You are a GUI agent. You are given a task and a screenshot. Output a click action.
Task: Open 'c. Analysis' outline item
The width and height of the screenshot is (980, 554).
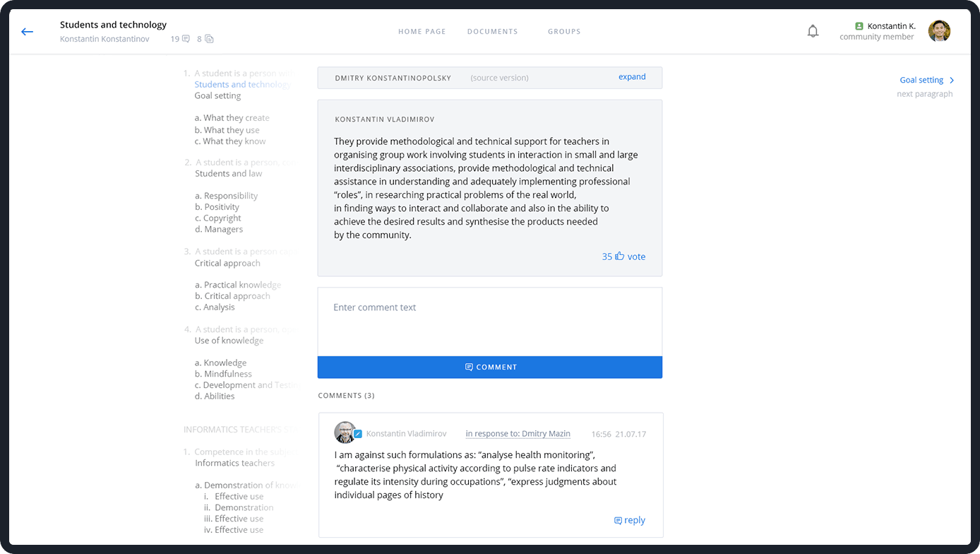point(215,307)
